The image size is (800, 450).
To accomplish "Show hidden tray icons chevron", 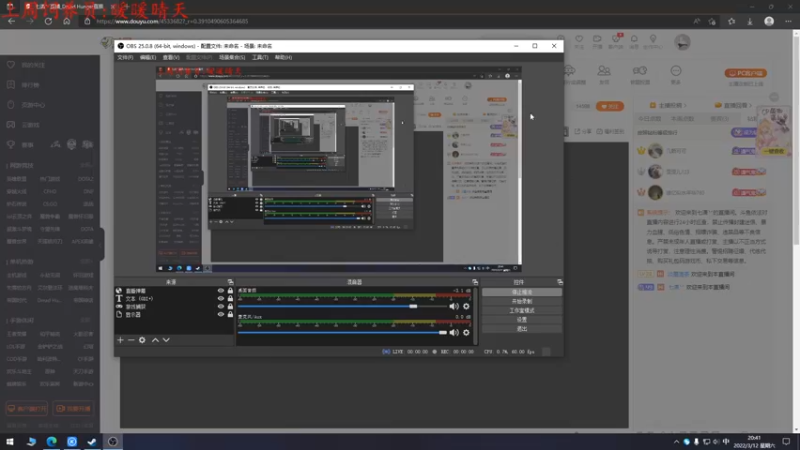I will tap(676, 441).
